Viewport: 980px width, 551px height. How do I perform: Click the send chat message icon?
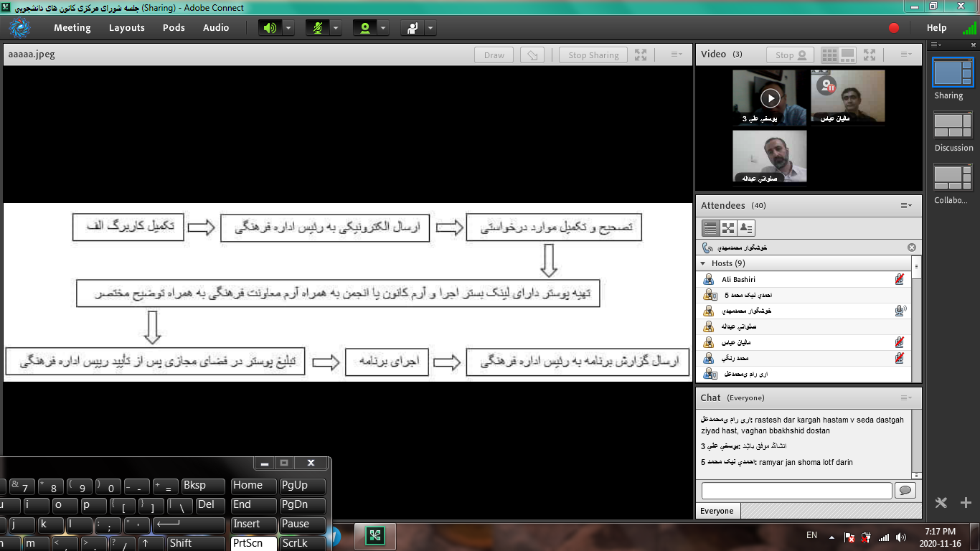point(905,490)
